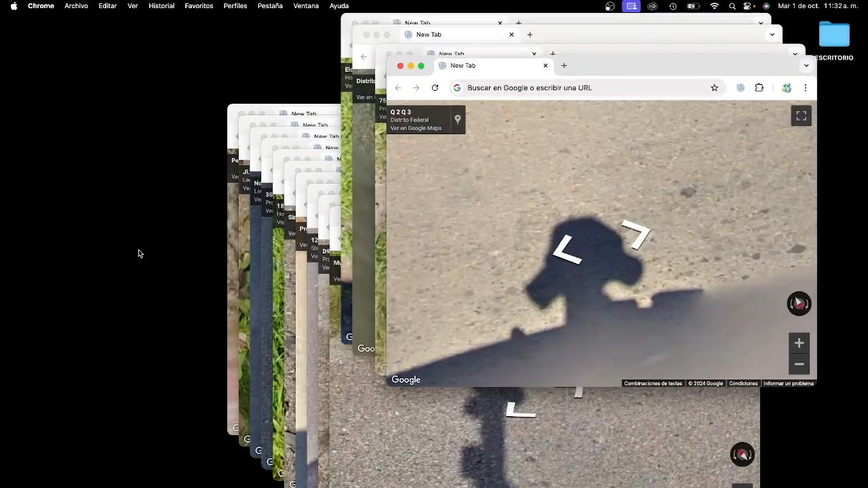Open the Chrome three-dot menu
The image size is (868, 488).
click(x=805, y=88)
